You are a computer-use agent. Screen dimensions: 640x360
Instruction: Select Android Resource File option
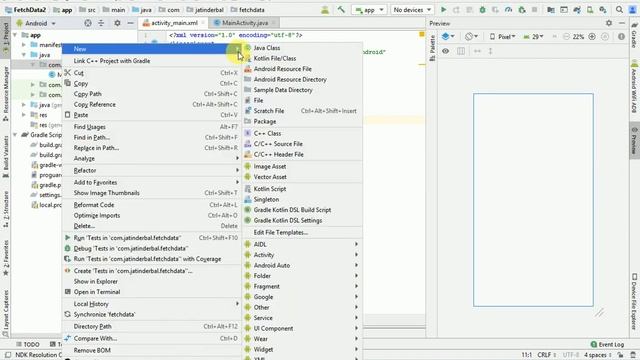point(302,69)
